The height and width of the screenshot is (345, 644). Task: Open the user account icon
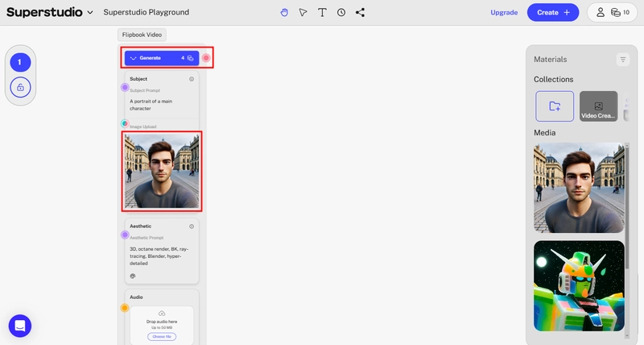(600, 12)
